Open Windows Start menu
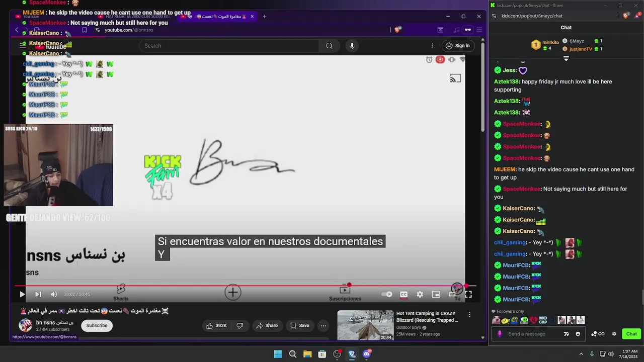644x362 pixels. 278,354
